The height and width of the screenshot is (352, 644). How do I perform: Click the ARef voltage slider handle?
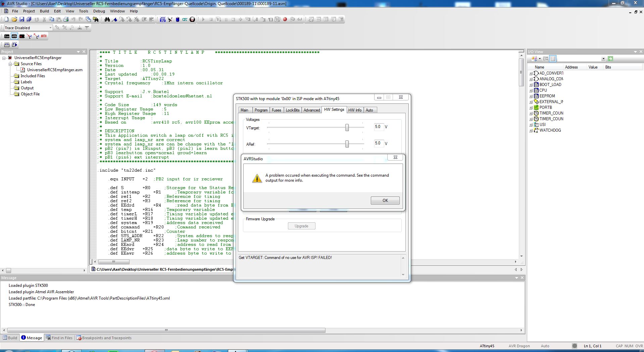click(347, 144)
